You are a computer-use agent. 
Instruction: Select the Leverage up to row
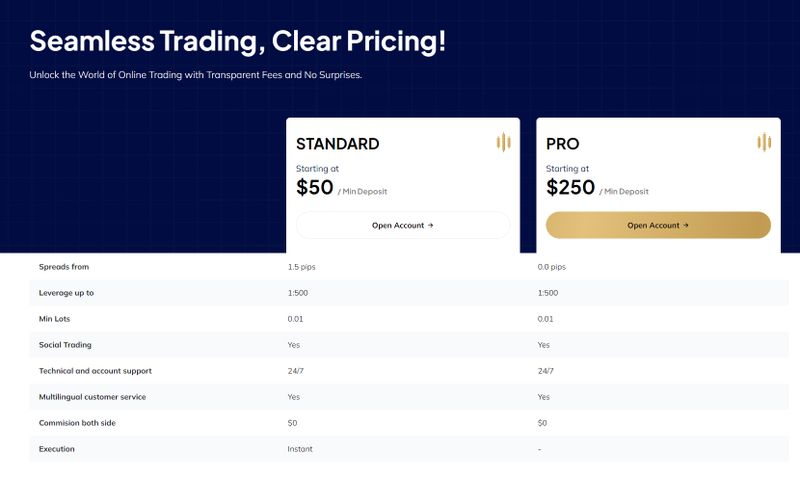click(x=409, y=293)
